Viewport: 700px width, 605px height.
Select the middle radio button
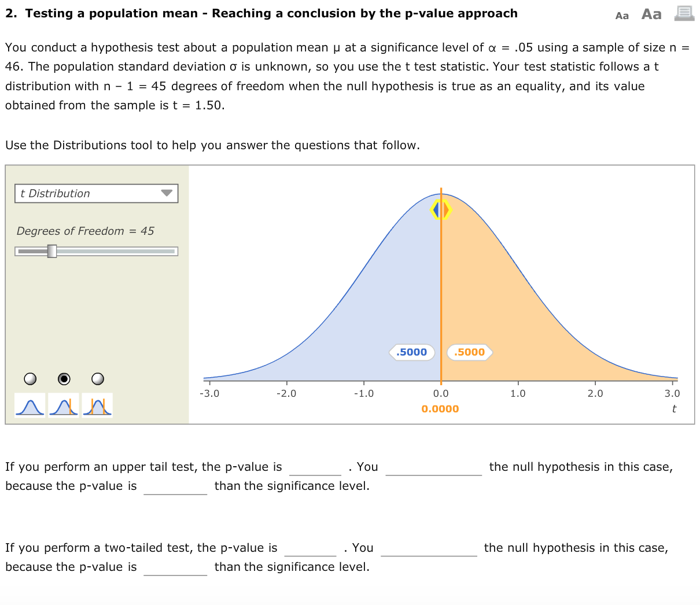[64, 379]
